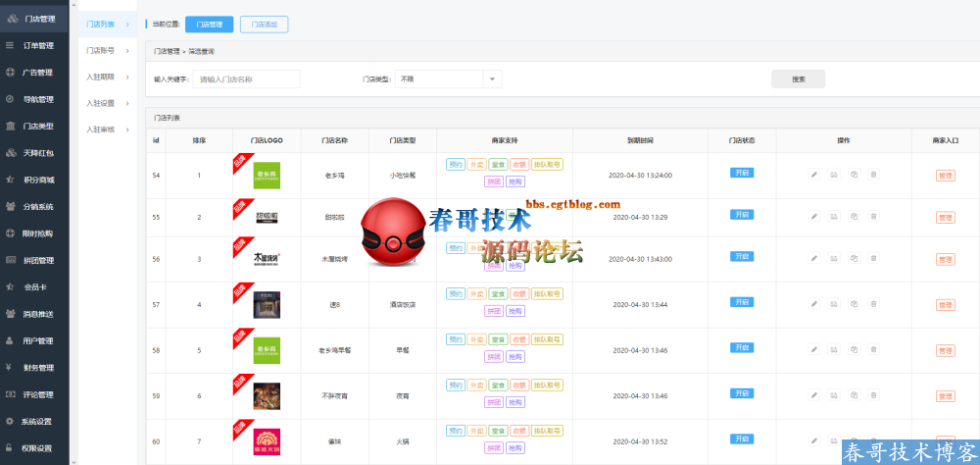980x465 pixels.
Task: Copy store 老乡鸡 using copy icon
Action: pyautogui.click(x=854, y=175)
